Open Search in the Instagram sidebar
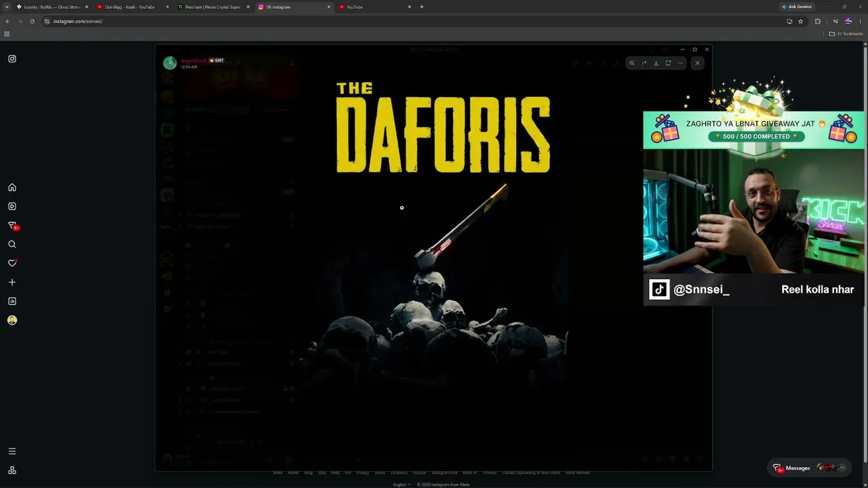This screenshot has width=868, height=488. 12,245
